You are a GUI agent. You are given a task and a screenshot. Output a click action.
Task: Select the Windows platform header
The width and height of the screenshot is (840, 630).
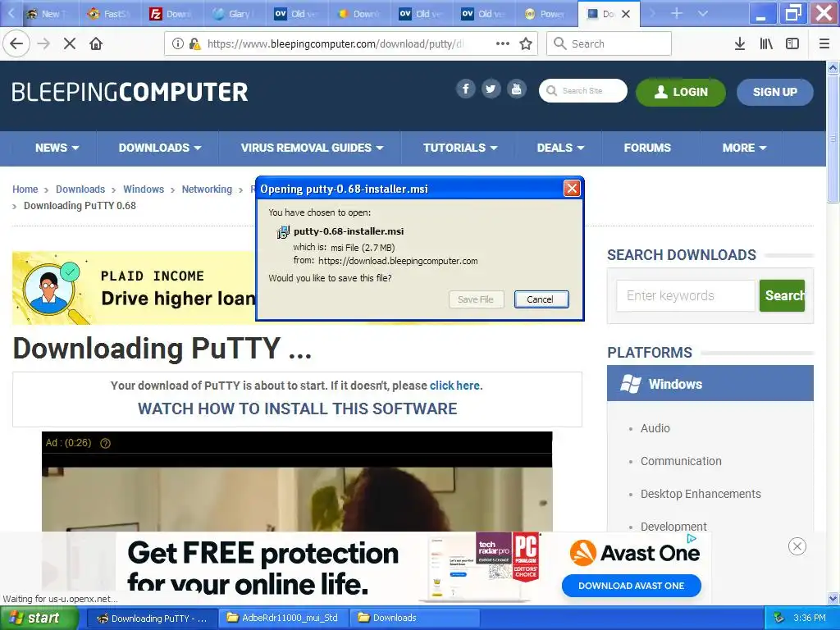click(x=710, y=384)
